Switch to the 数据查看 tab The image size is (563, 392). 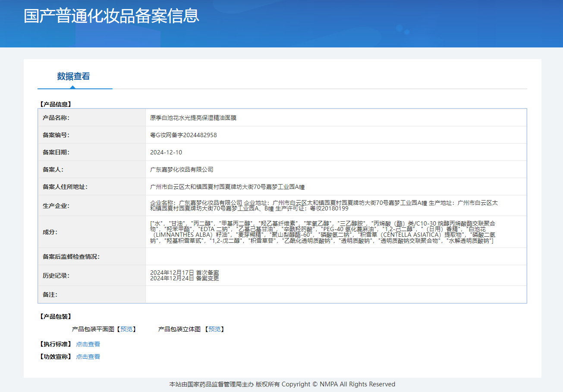point(73,76)
